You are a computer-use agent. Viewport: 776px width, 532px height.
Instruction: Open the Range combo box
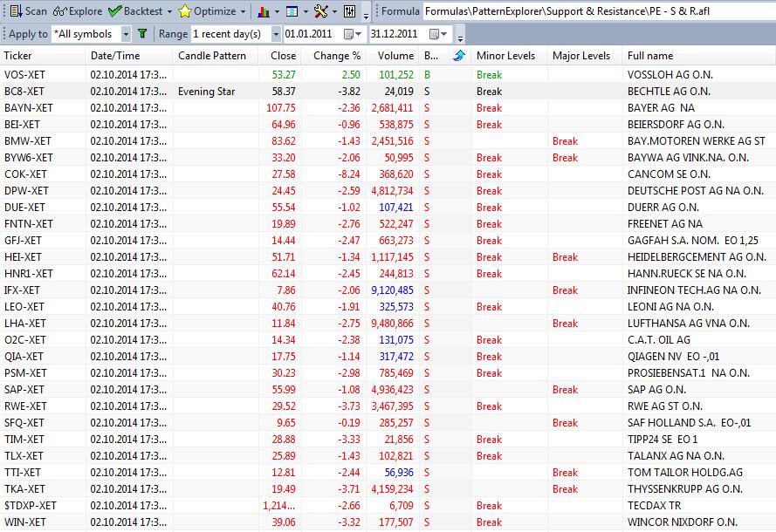(236, 34)
